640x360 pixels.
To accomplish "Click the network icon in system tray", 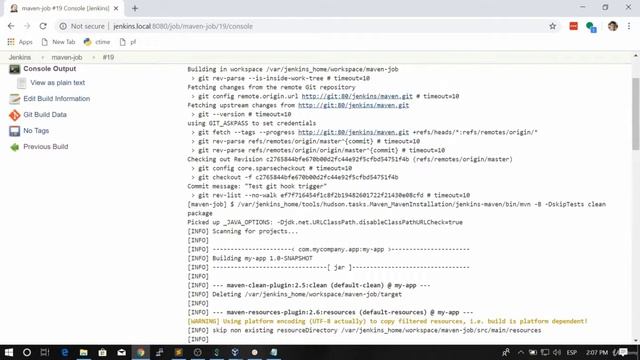I will click(544, 352).
